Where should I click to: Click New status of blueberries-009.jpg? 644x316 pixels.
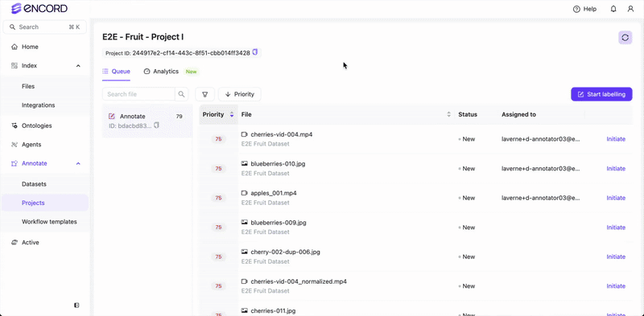(x=467, y=228)
